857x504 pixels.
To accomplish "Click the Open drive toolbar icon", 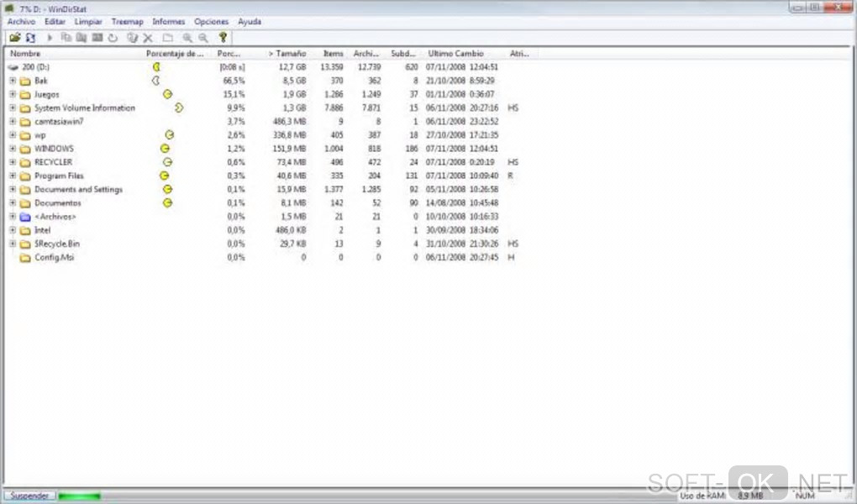I will [15, 38].
